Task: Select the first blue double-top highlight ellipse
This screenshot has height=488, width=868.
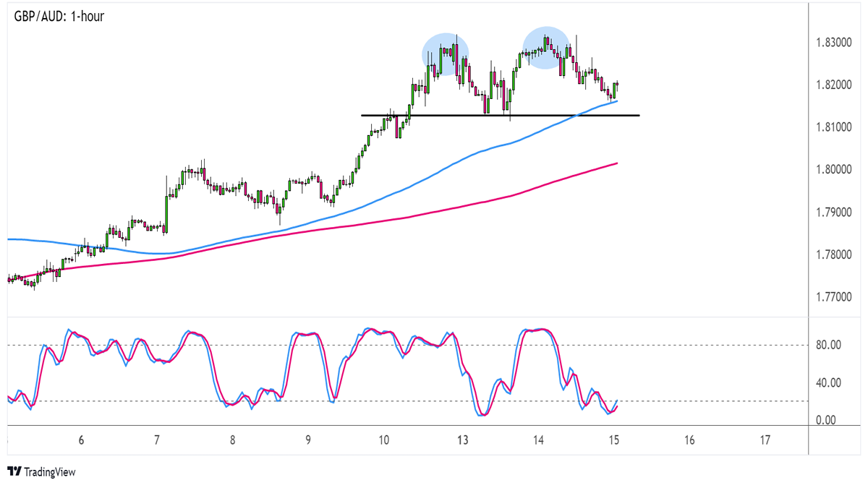Action: point(446,54)
